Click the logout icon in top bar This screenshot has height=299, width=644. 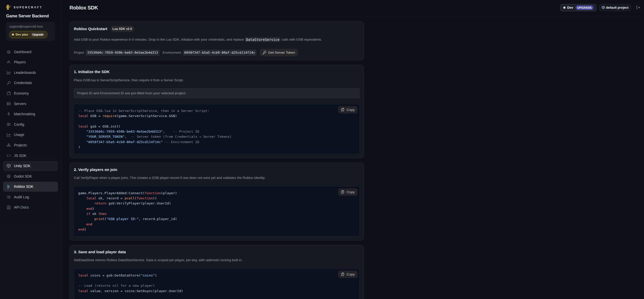(x=638, y=7)
